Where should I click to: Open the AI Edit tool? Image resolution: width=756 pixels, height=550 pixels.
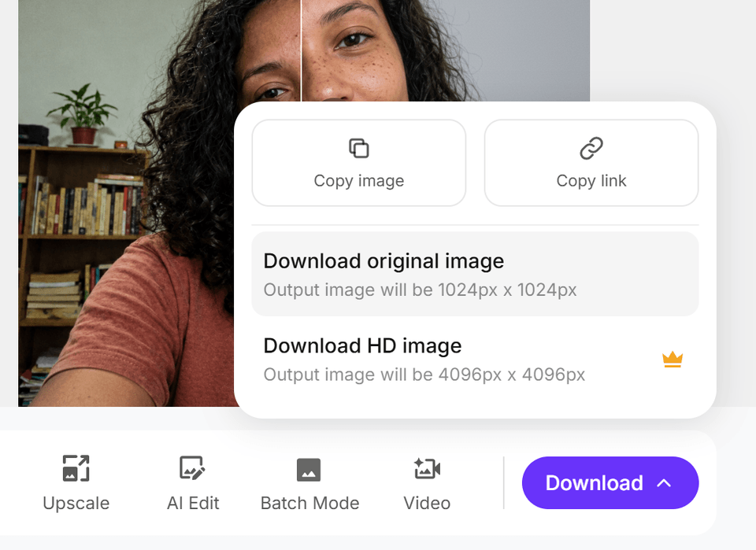pos(193,482)
